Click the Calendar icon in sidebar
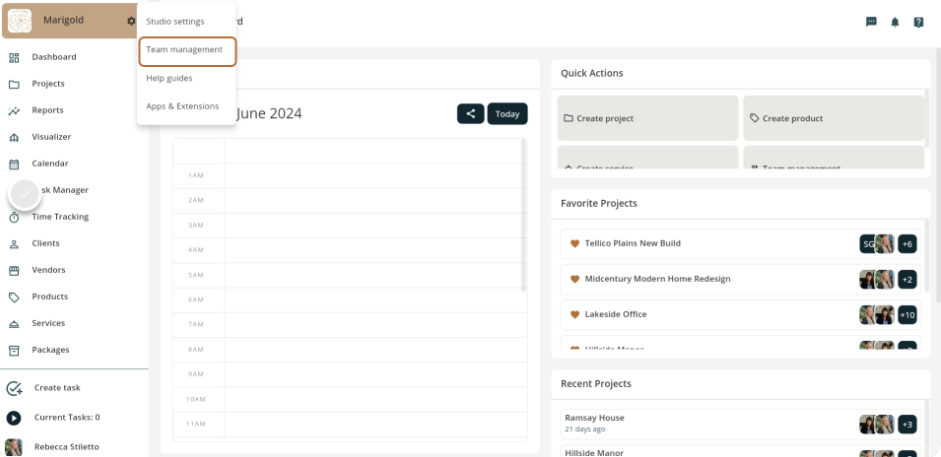The height and width of the screenshot is (457, 941). coord(14,164)
